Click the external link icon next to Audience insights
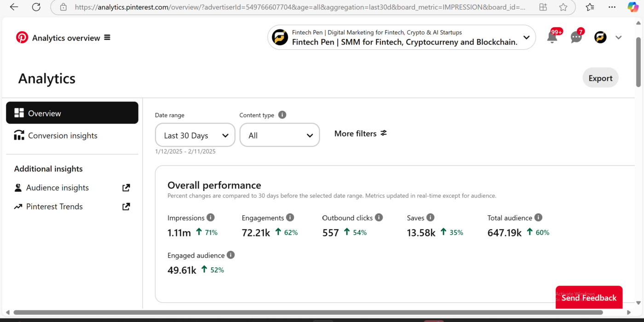The image size is (644, 322). point(126,188)
